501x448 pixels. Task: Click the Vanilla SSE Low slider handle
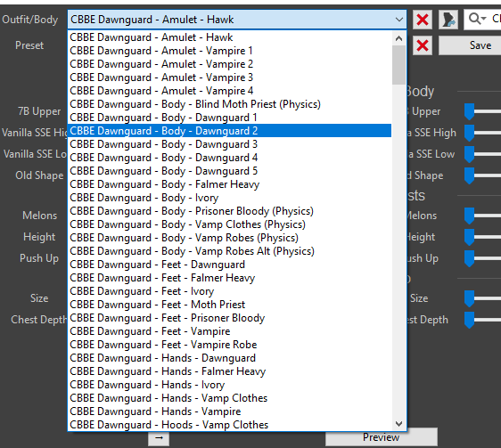pyautogui.click(x=470, y=154)
